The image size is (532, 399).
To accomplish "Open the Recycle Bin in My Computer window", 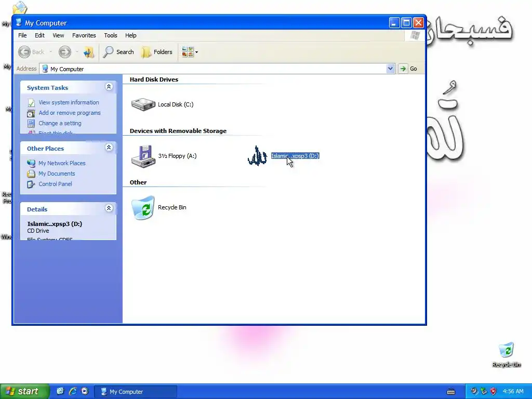I will [143, 208].
